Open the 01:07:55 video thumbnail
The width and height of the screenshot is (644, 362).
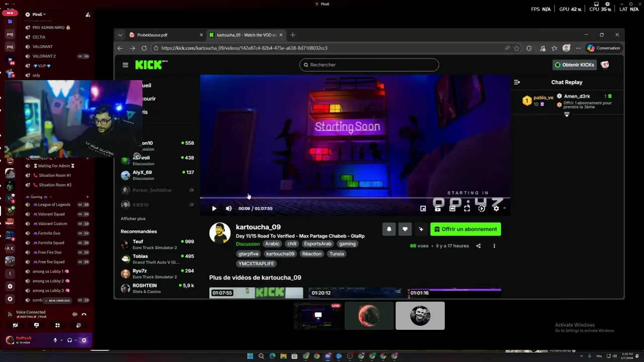tap(257, 293)
